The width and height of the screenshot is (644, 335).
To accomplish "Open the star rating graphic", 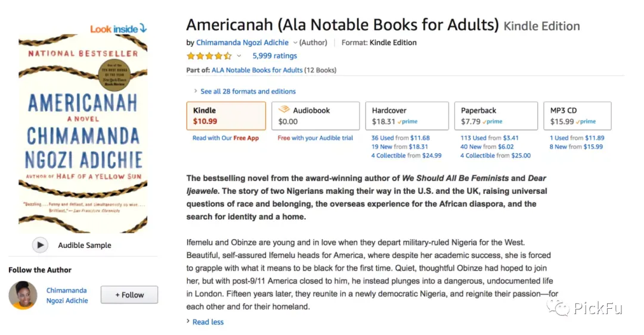I will point(209,56).
